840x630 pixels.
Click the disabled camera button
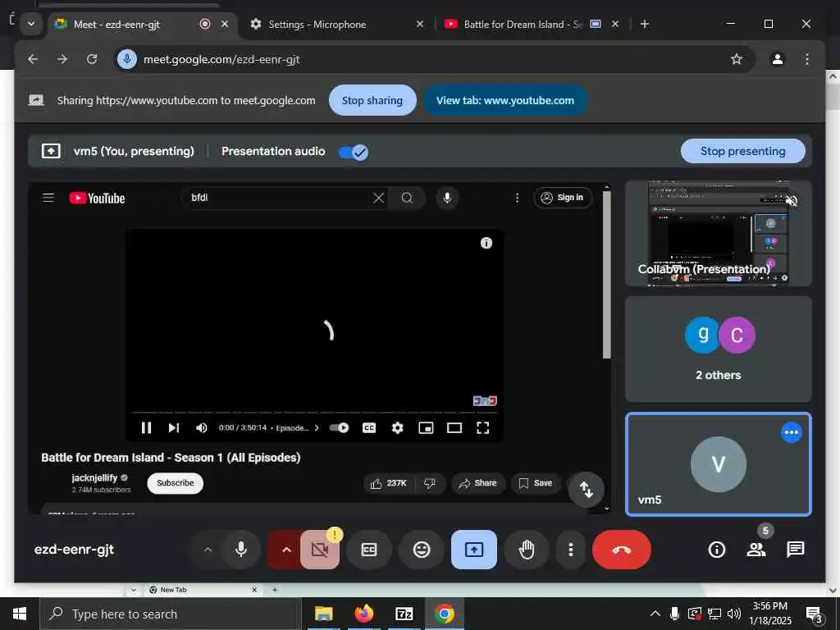[x=320, y=549]
